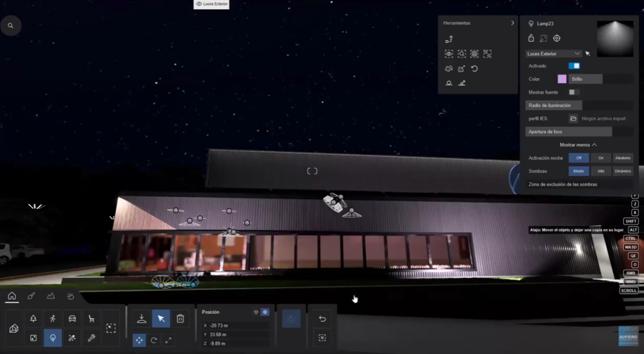Click the place-on-surface download arrow icon

coord(142,319)
